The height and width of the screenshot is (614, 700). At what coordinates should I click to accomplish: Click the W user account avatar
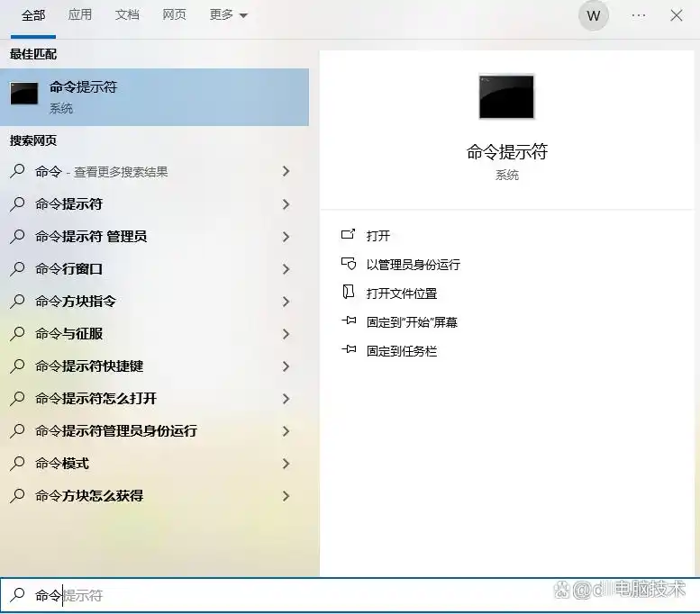[x=594, y=16]
